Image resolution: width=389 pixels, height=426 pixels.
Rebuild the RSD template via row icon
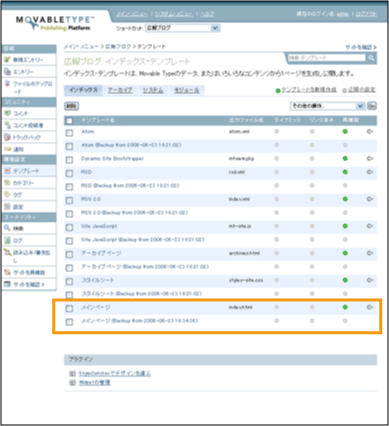370,172
